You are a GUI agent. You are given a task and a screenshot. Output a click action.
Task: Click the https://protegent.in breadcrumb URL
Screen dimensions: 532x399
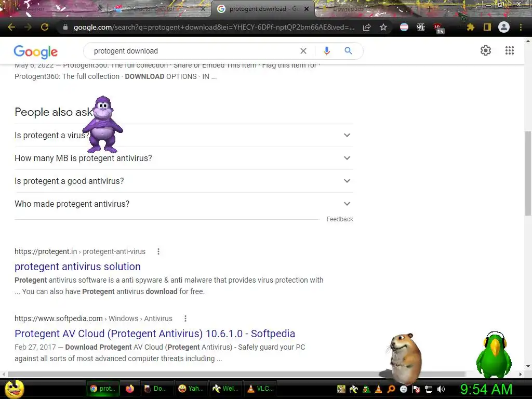pyautogui.click(x=46, y=251)
